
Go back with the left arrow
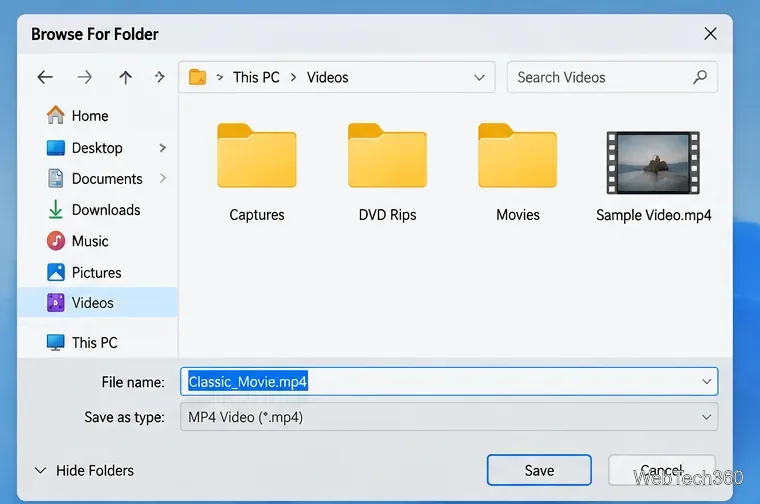tap(45, 77)
